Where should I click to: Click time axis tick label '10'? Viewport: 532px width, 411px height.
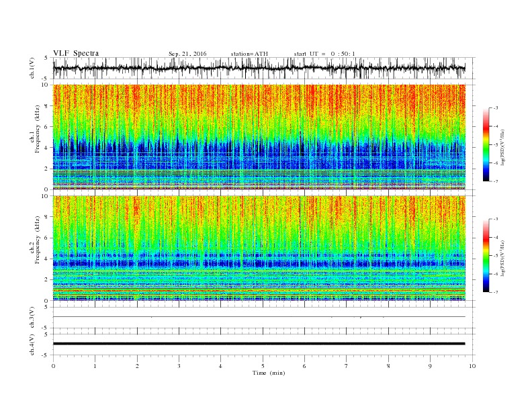(x=472, y=366)
